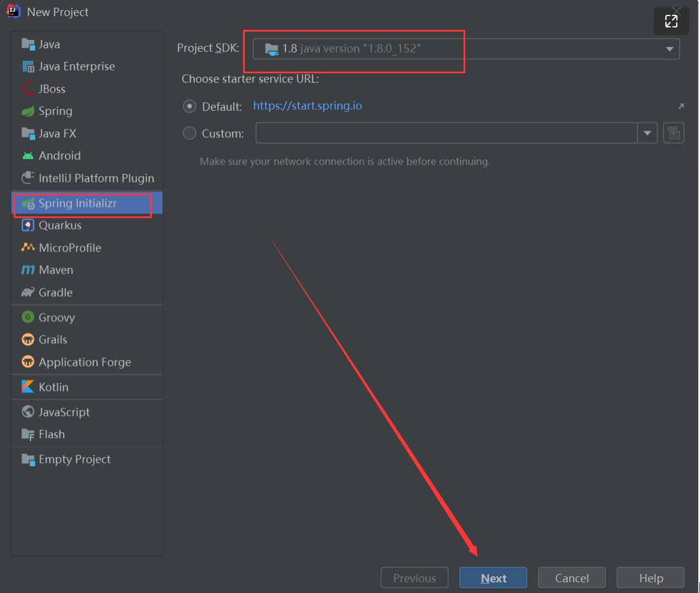Select Spring Initializr in the list

click(87, 204)
